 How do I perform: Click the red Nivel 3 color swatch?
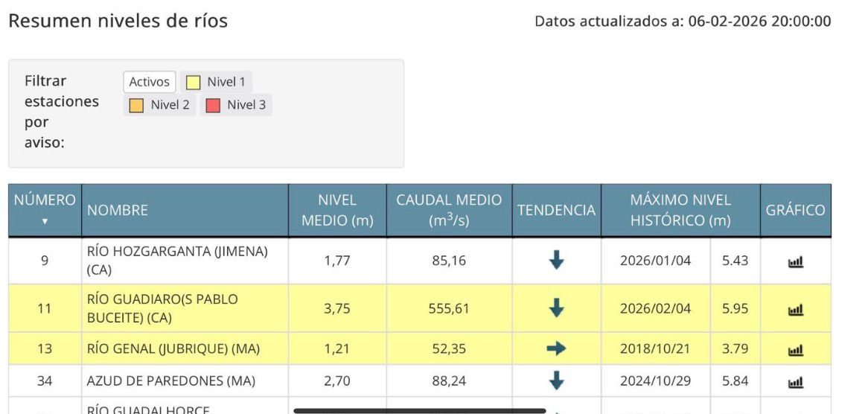point(213,105)
